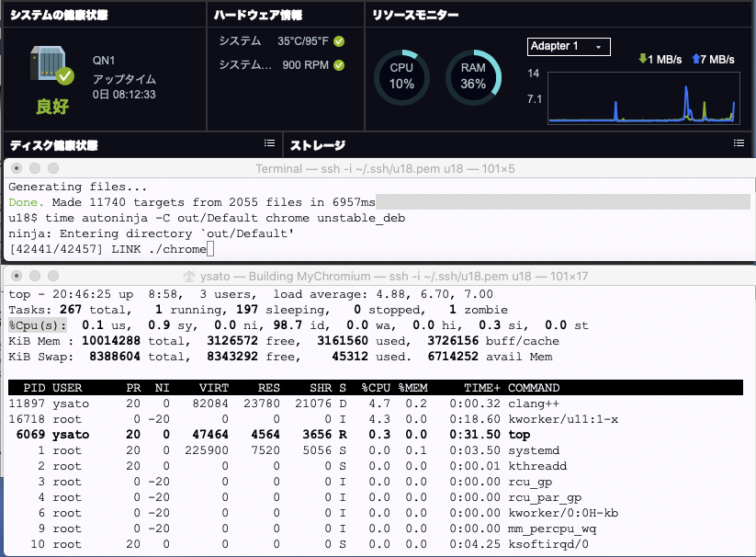This screenshot has width=756, height=557.
Task: Click the green check beside system temperature
Action: coord(339,41)
